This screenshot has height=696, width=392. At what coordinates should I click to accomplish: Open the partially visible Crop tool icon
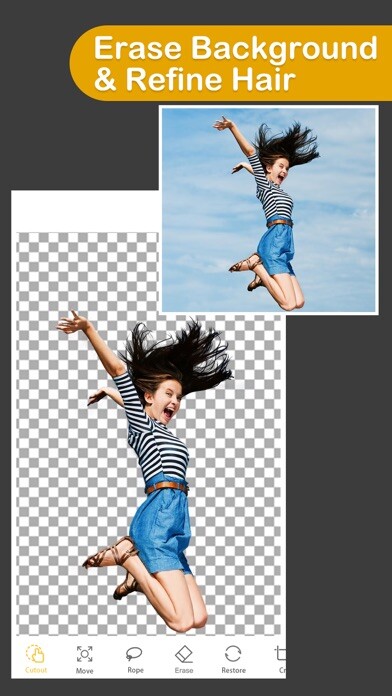pos(280,654)
